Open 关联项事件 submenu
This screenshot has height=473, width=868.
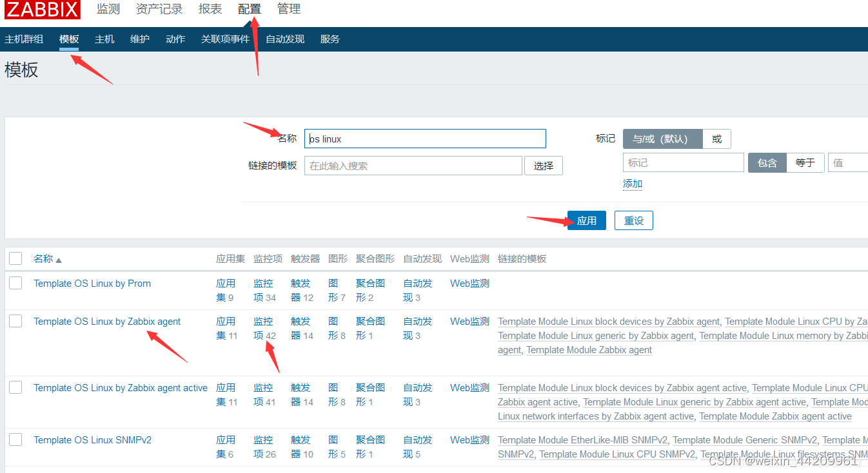pyautogui.click(x=225, y=39)
